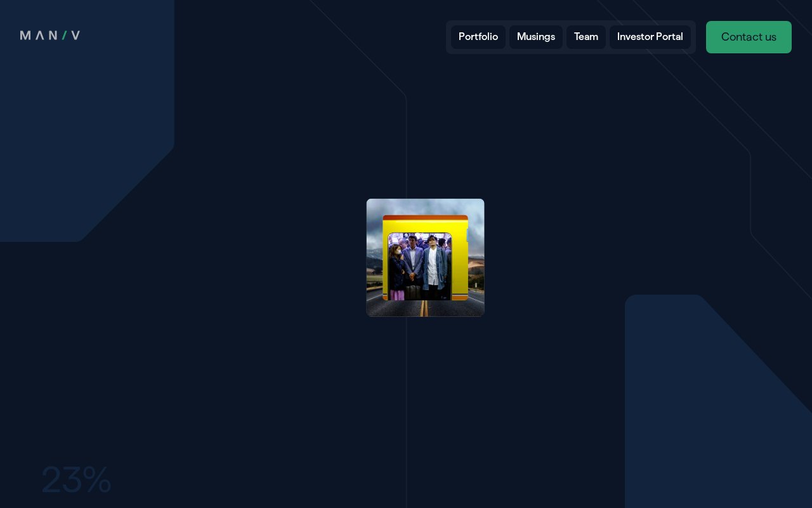Click the MANIV logo
The width and height of the screenshot is (812, 508).
pyautogui.click(x=50, y=36)
